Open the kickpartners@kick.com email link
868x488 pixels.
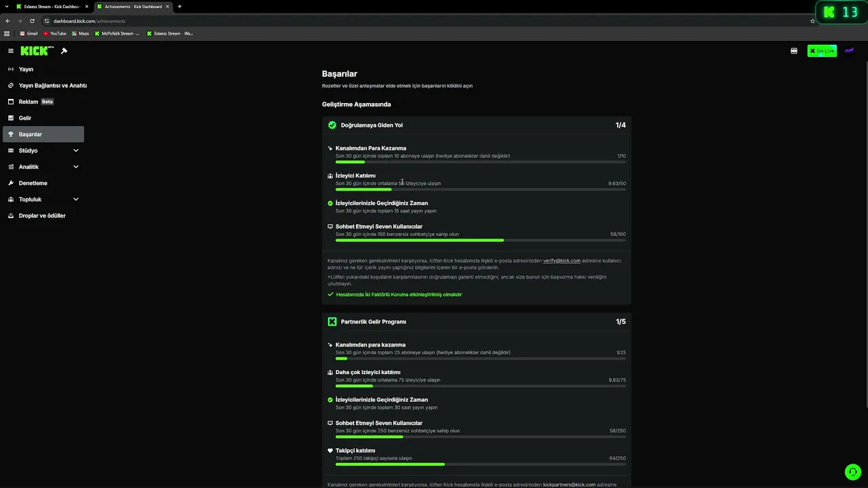570,485
